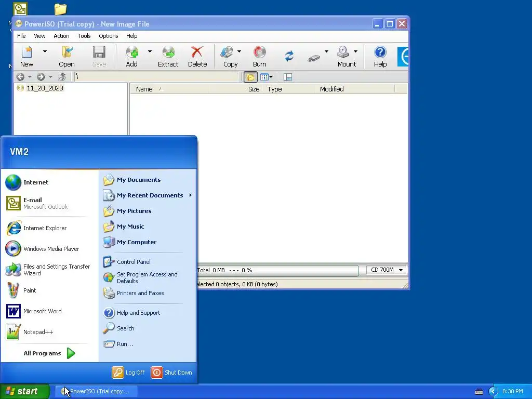Click the Save floppy disk icon
This screenshot has height=399, width=532.
click(99, 52)
